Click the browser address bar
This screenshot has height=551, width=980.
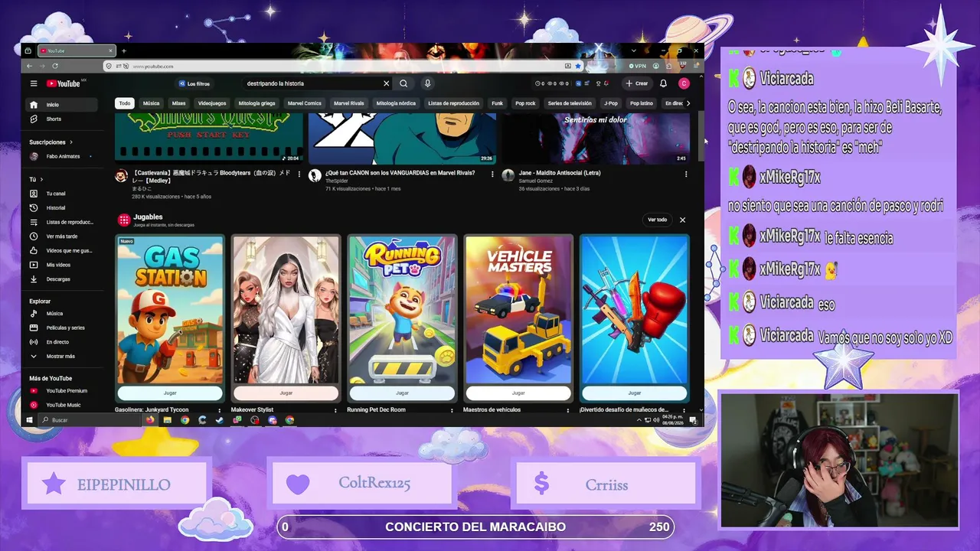coord(345,66)
